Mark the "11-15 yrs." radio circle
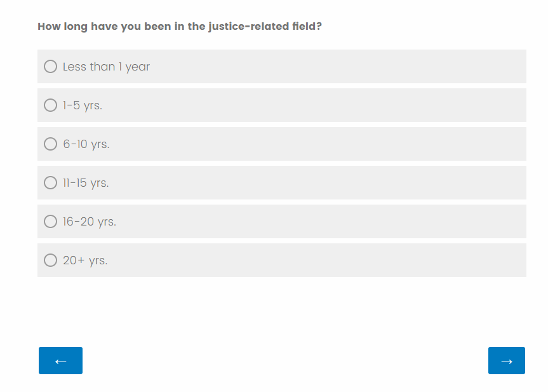The width and height of the screenshot is (548, 392). [x=51, y=183]
